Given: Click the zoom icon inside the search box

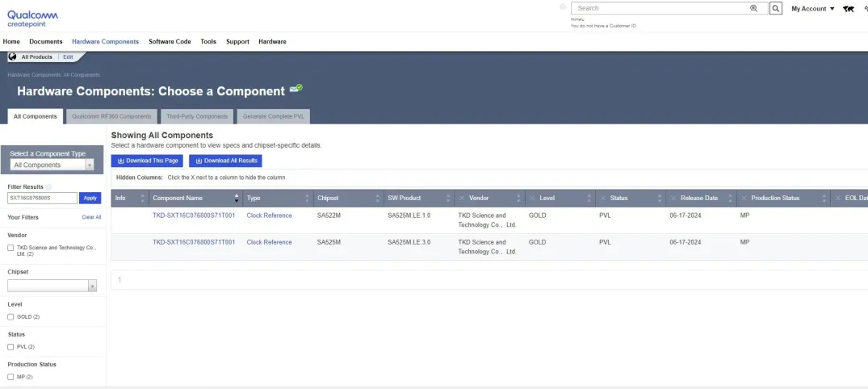Looking at the screenshot, I should 754,8.
